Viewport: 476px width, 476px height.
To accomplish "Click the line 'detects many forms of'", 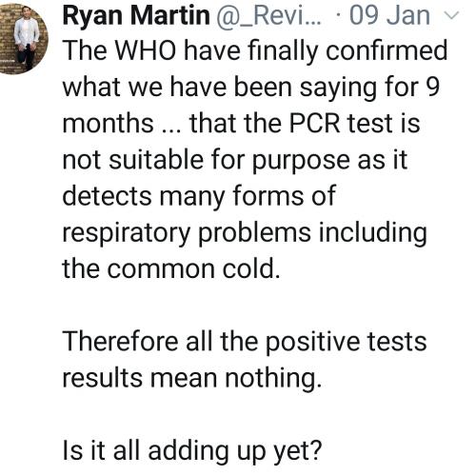I will tap(199, 196).
